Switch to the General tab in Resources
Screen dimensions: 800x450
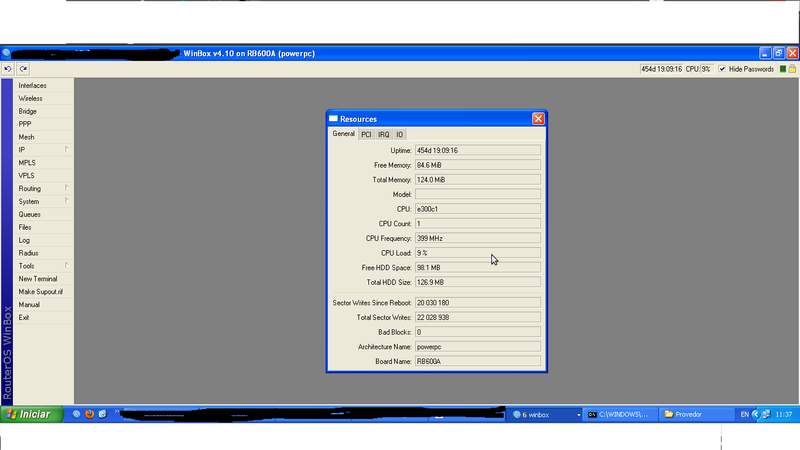[x=343, y=134]
